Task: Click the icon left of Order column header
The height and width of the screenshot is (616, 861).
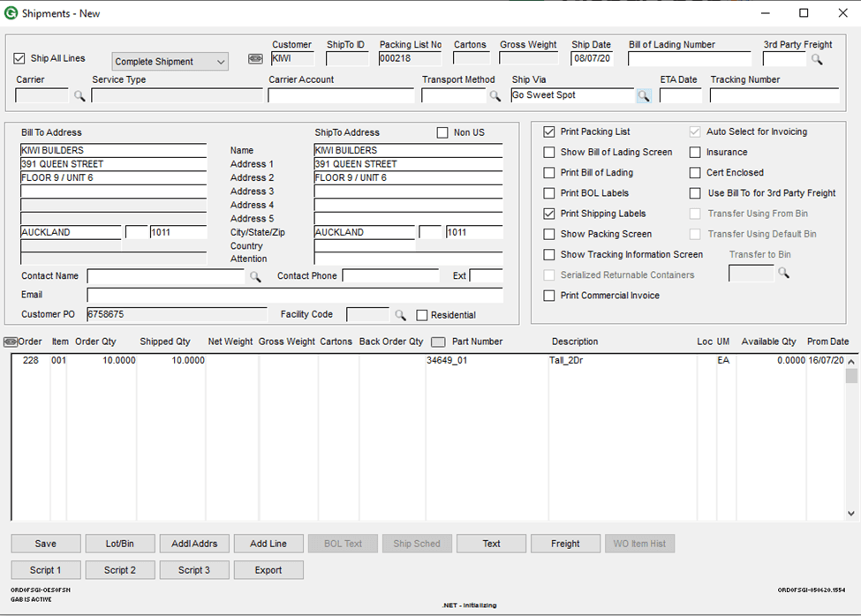Action: point(11,342)
